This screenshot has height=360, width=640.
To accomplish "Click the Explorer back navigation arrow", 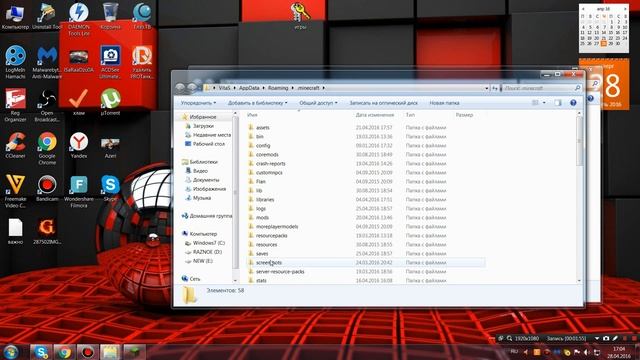I will [180, 88].
